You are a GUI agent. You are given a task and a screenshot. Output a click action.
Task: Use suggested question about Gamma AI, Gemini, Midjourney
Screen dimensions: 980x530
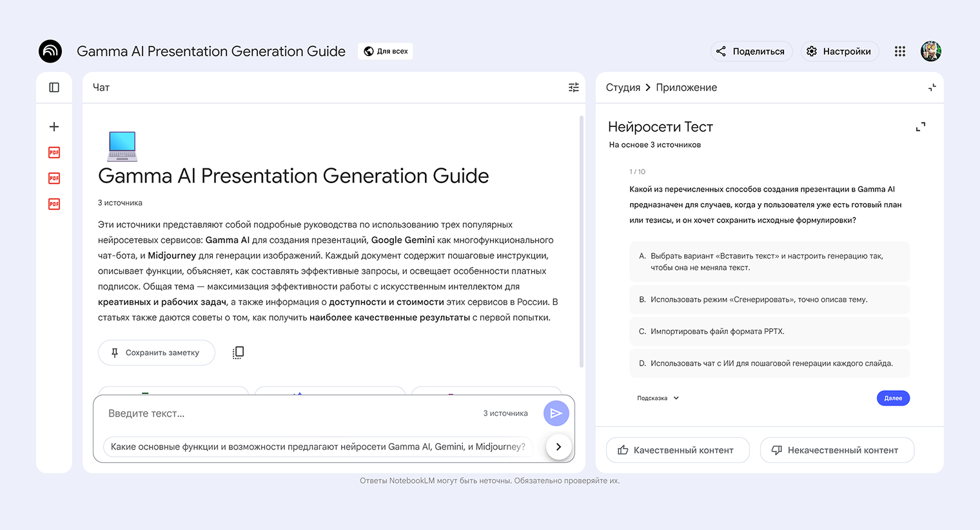tap(318, 447)
